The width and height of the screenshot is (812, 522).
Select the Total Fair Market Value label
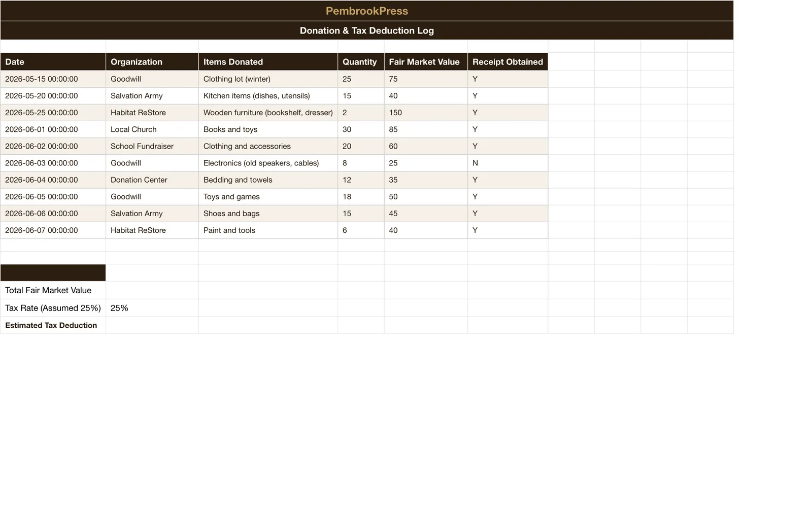tap(53, 290)
